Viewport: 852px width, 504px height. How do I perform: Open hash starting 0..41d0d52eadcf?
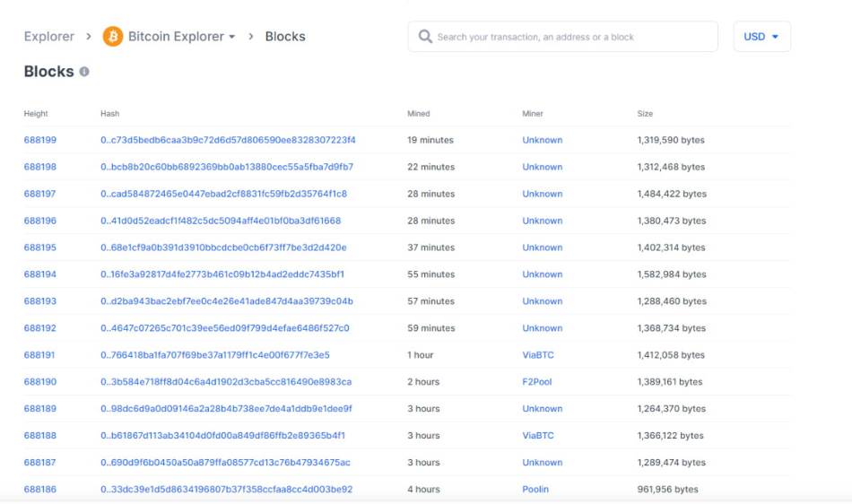221,221
